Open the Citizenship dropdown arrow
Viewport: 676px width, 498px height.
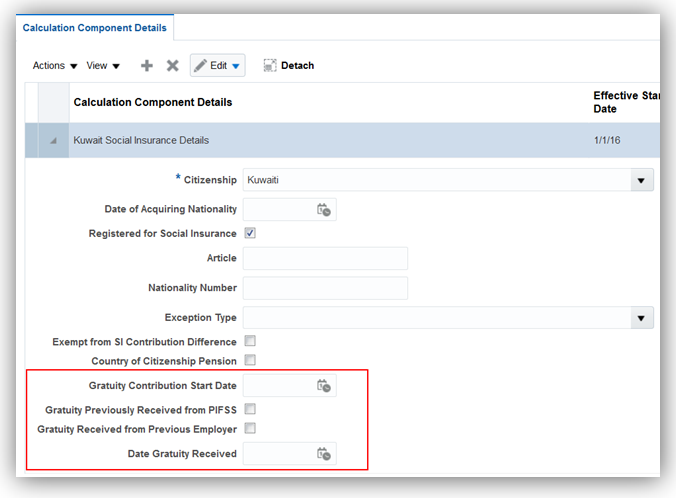coord(642,180)
